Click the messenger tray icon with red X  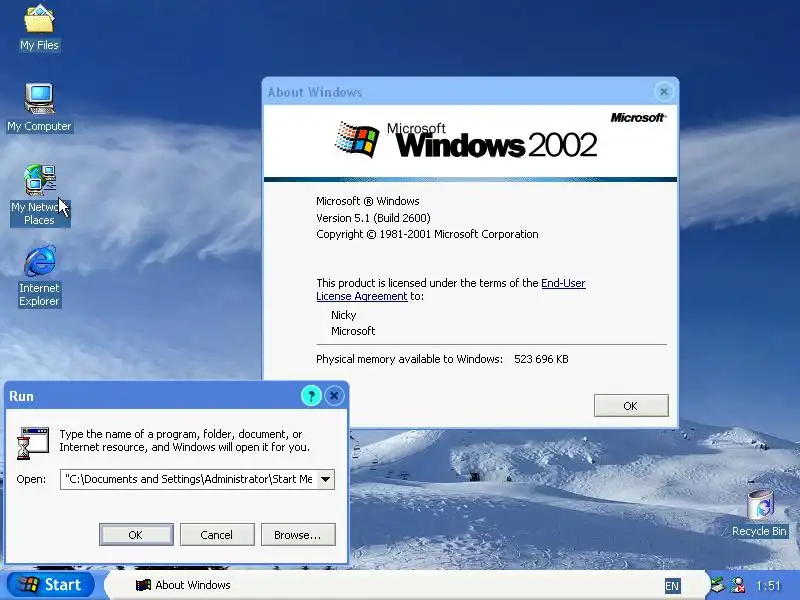tap(738, 585)
